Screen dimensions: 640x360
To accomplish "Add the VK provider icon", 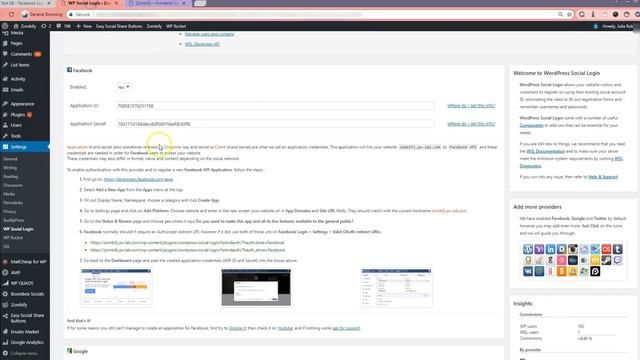I will (528, 271).
